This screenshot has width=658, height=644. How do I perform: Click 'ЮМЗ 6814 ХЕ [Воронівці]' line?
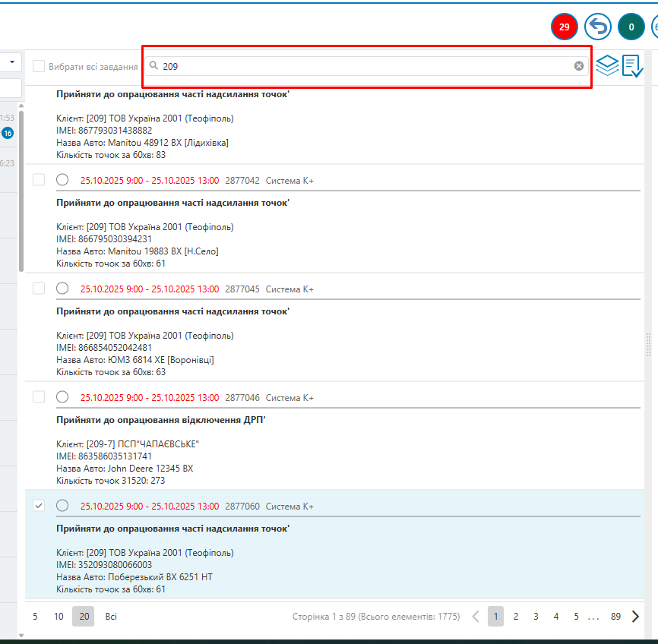pyautogui.click(x=135, y=360)
